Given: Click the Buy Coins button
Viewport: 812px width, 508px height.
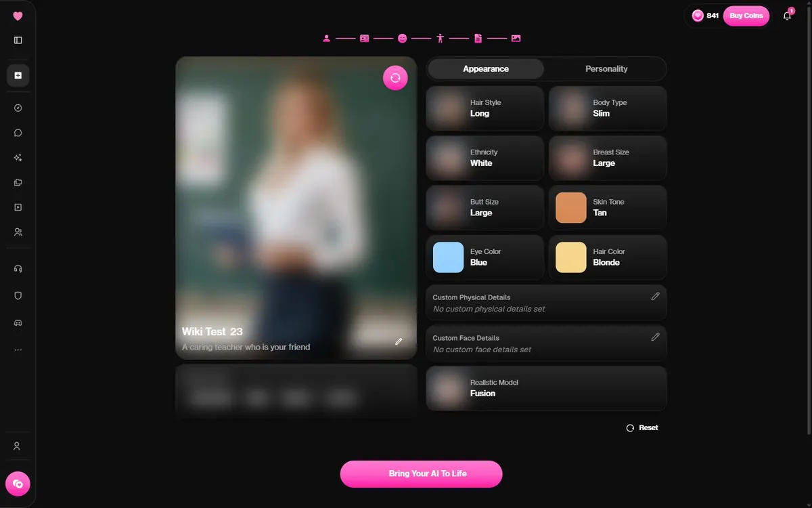Looking at the screenshot, I should point(746,16).
